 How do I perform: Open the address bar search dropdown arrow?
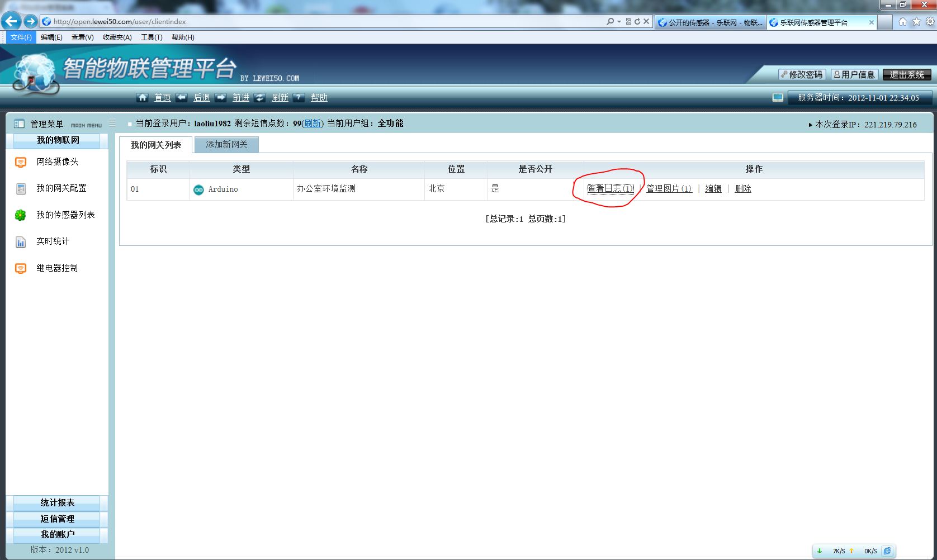(x=619, y=22)
